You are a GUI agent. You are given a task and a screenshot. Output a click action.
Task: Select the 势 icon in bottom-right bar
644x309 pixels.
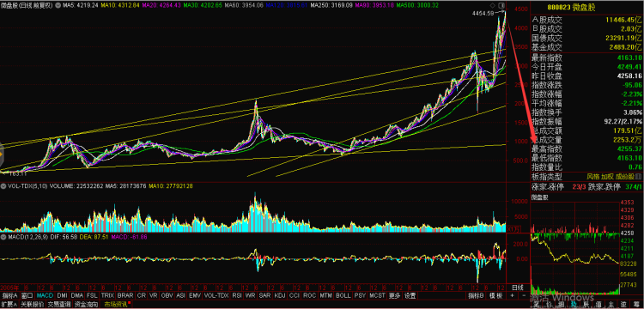coord(573,305)
